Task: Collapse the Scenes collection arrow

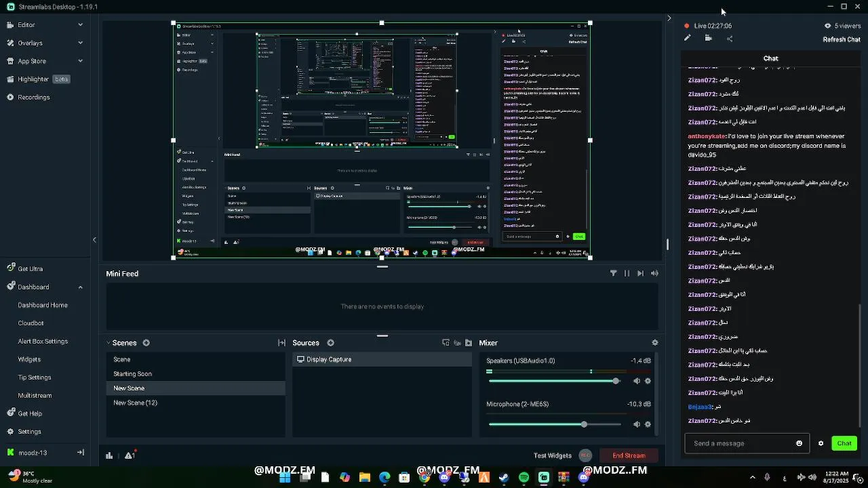Action: [x=108, y=343]
